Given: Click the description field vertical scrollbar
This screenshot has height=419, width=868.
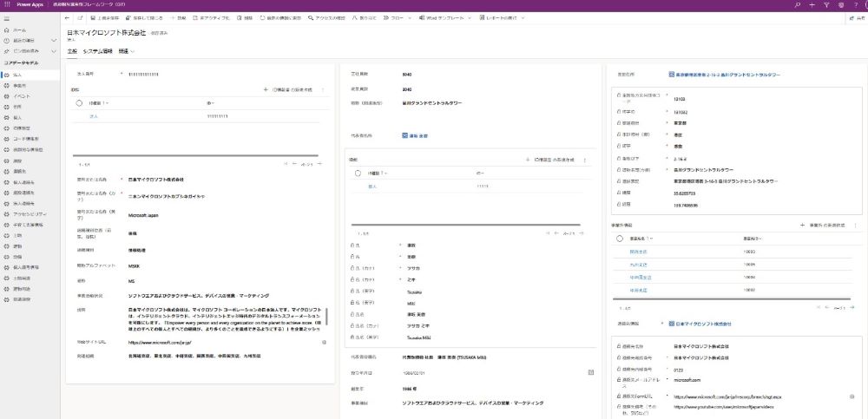Looking at the screenshot, I should pos(326,317).
